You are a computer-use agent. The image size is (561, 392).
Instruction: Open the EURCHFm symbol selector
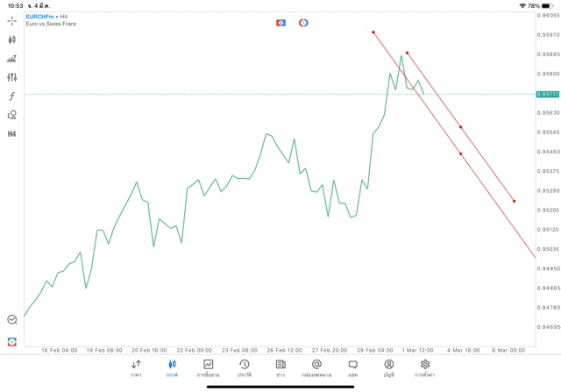[42, 16]
